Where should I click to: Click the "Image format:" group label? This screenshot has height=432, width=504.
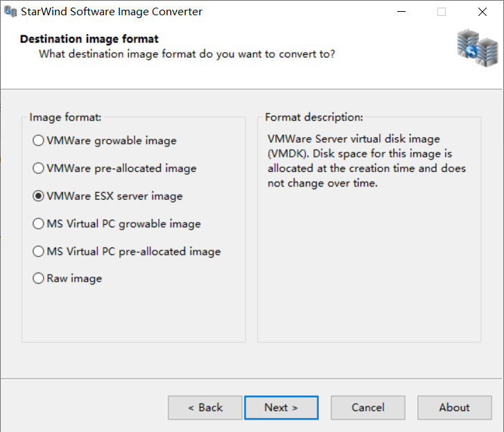point(65,117)
